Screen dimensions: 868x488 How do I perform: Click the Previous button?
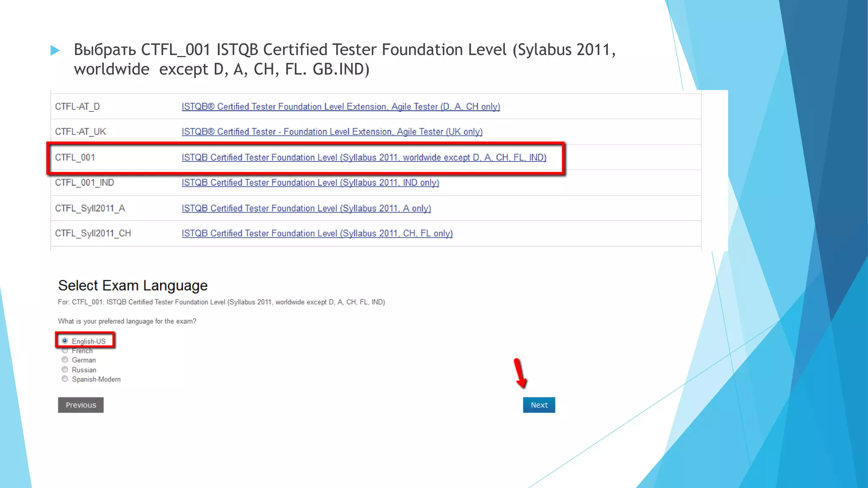81,405
